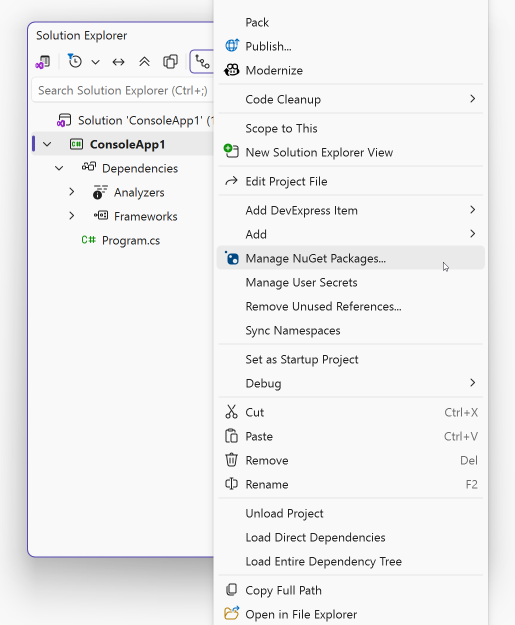Open the Add submenu arrow
This screenshot has width=515, height=625.
pyautogui.click(x=473, y=234)
